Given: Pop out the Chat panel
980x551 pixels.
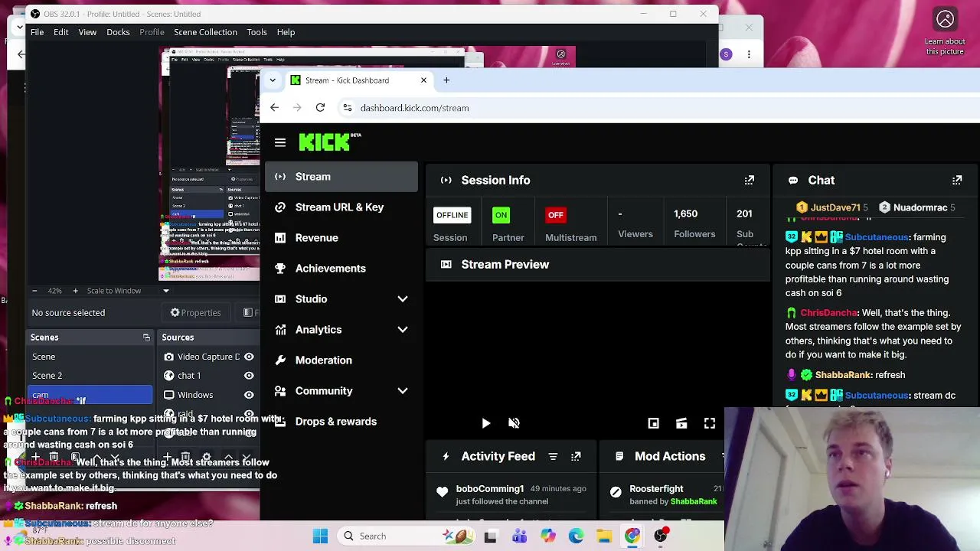Looking at the screenshot, I should point(957,181).
